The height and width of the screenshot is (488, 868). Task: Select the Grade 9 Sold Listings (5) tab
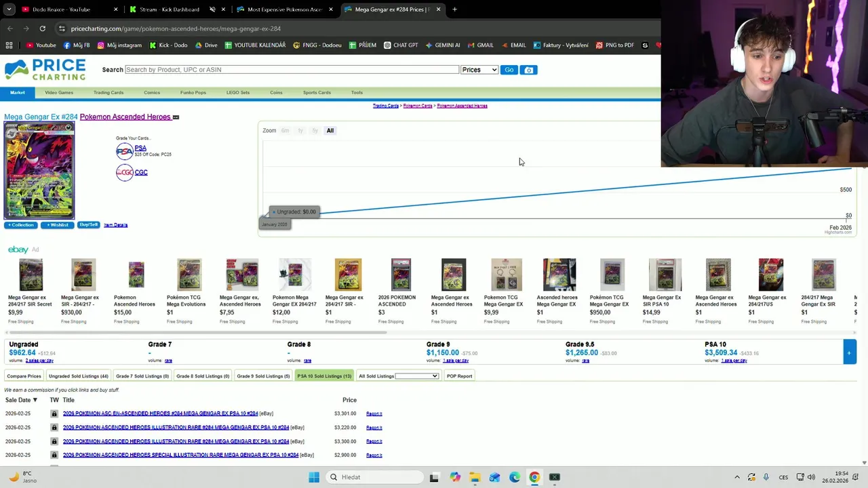(x=263, y=376)
